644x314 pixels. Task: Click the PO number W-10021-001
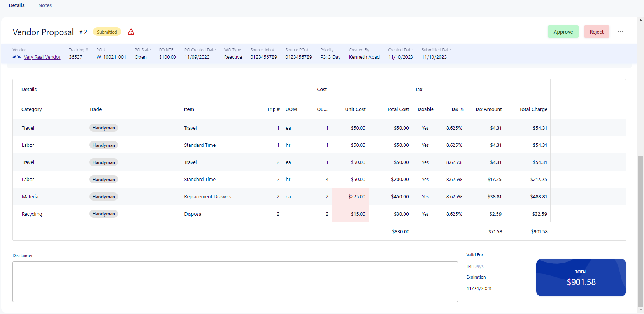click(x=111, y=57)
